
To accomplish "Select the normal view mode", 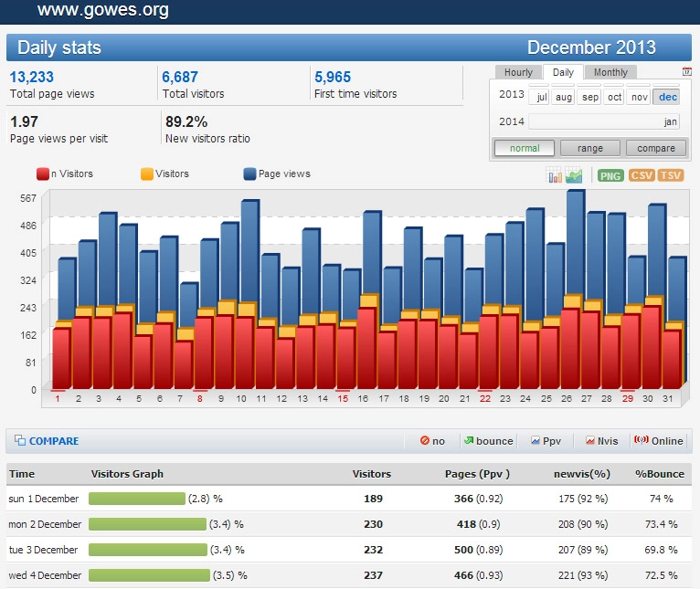I will pyautogui.click(x=525, y=148).
